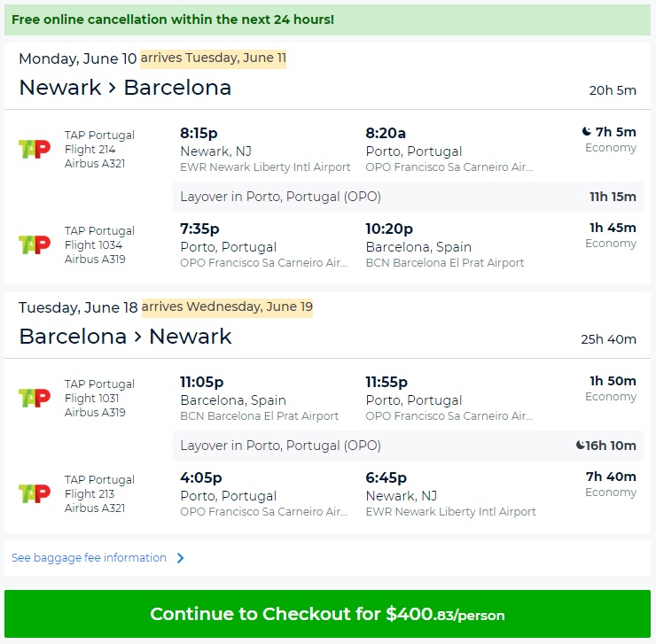Click the 8:15p Newark departure time
The image size is (656, 644).
(199, 133)
